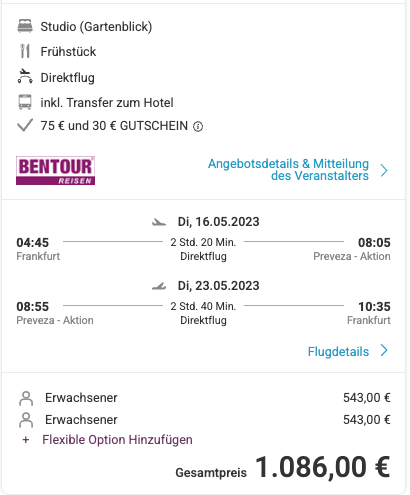Image resolution: width=410 pixels, height=495 pixels.
Task: Expand the chevron beside Flugdetails
Action: 384,351
